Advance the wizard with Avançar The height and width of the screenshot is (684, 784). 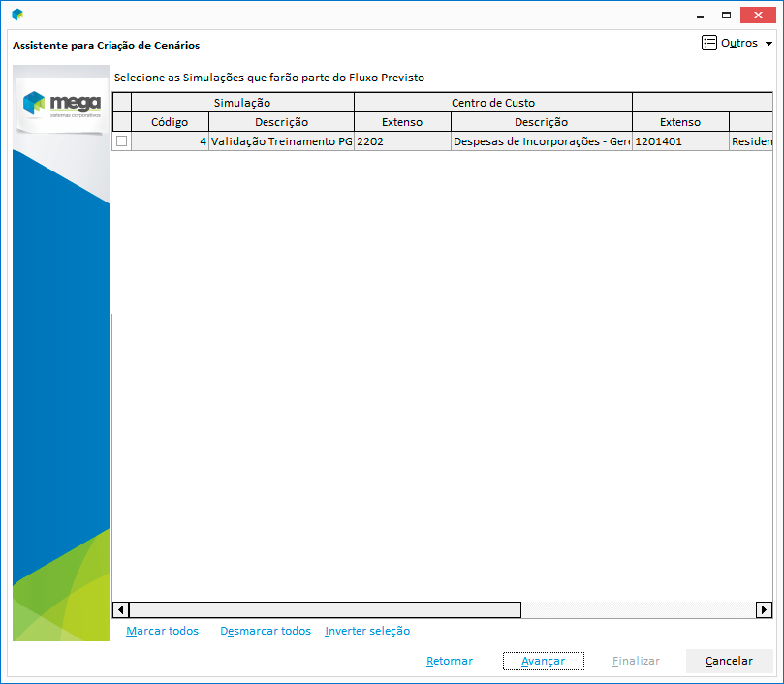(543, 661)
